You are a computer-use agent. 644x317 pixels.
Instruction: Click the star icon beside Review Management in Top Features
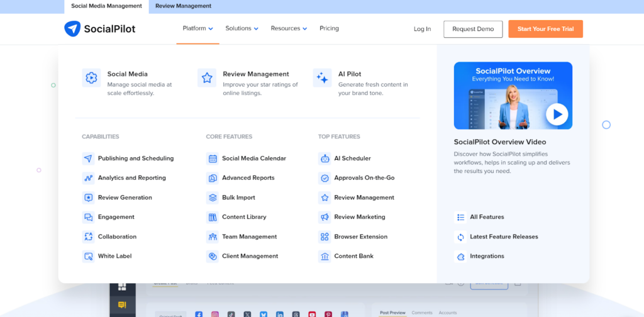325,197
